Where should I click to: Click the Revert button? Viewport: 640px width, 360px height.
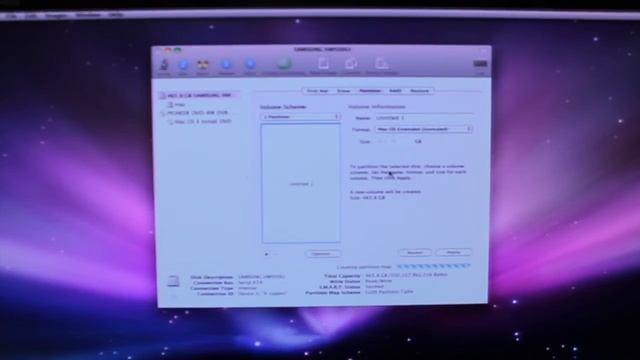(x=414, y=253)
